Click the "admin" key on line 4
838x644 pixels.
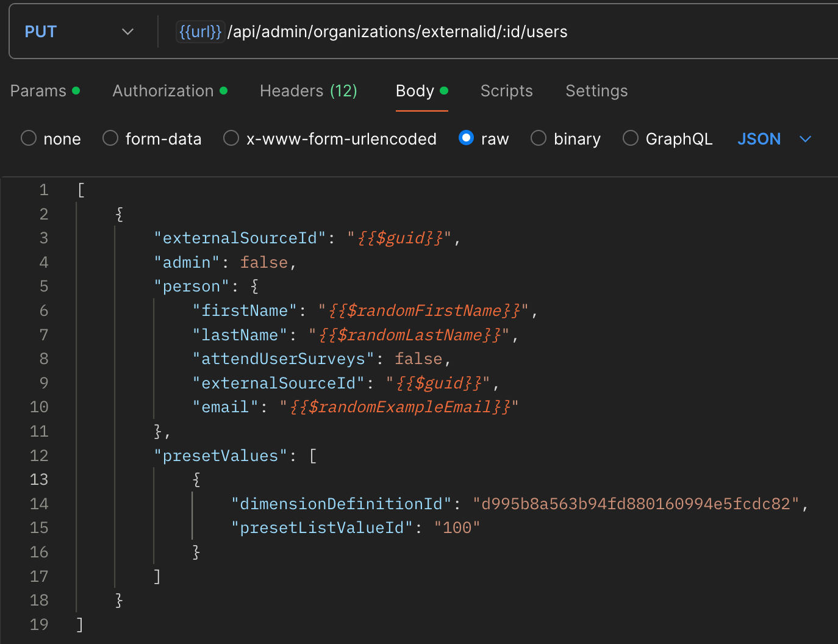[x=187, y=262]
